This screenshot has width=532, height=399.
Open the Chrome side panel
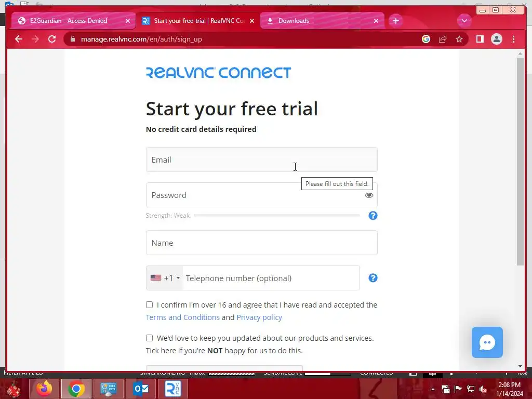coord(480,39)
